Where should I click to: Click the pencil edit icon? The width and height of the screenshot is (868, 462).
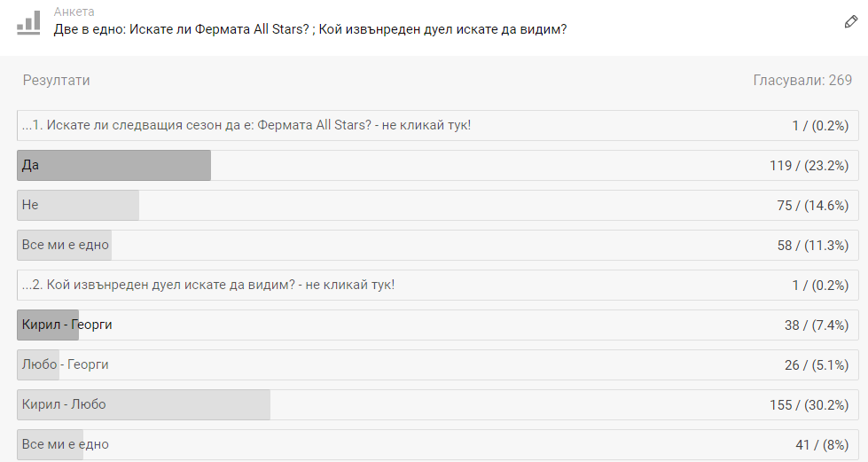(x=851, y=22)
